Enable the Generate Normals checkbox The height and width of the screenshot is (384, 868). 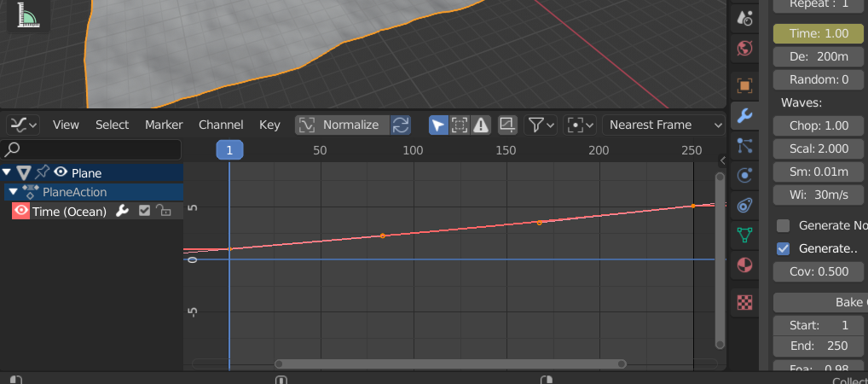pyautogui.click(x=784, y=225)
